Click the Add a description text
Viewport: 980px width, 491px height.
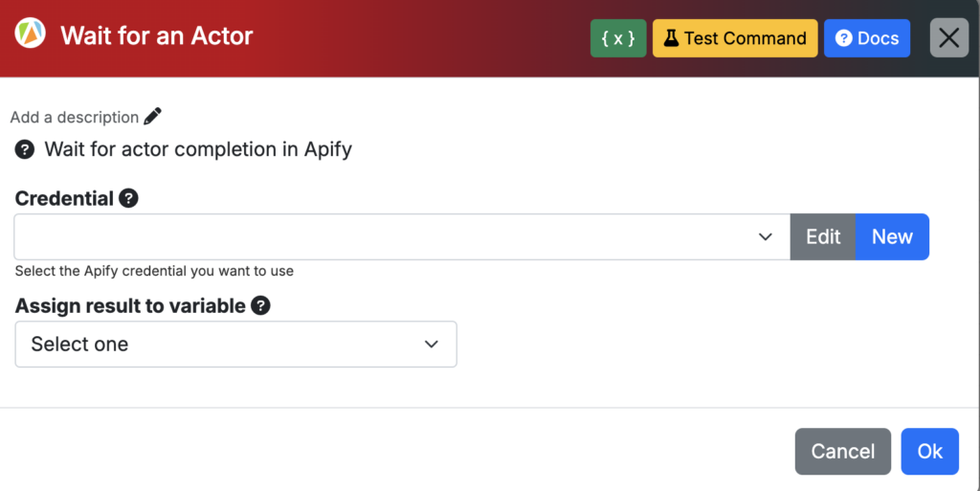[x=75, y=117]
